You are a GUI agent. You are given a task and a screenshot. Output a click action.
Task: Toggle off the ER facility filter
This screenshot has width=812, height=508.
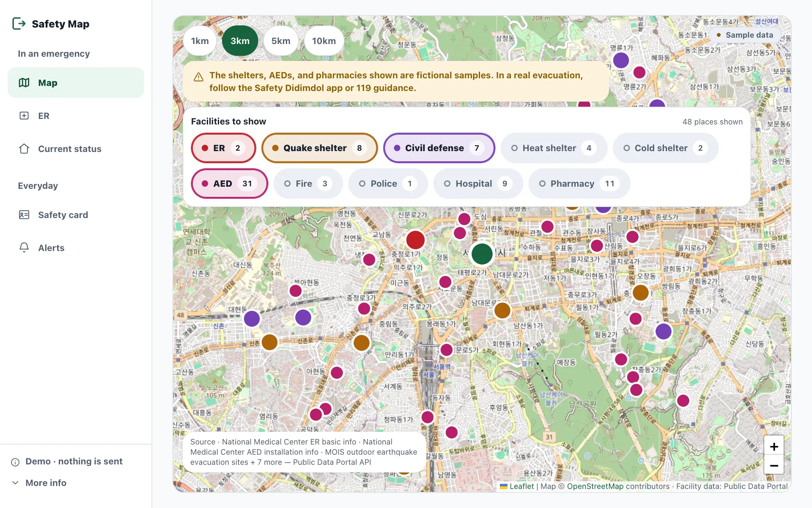point(223,148)
